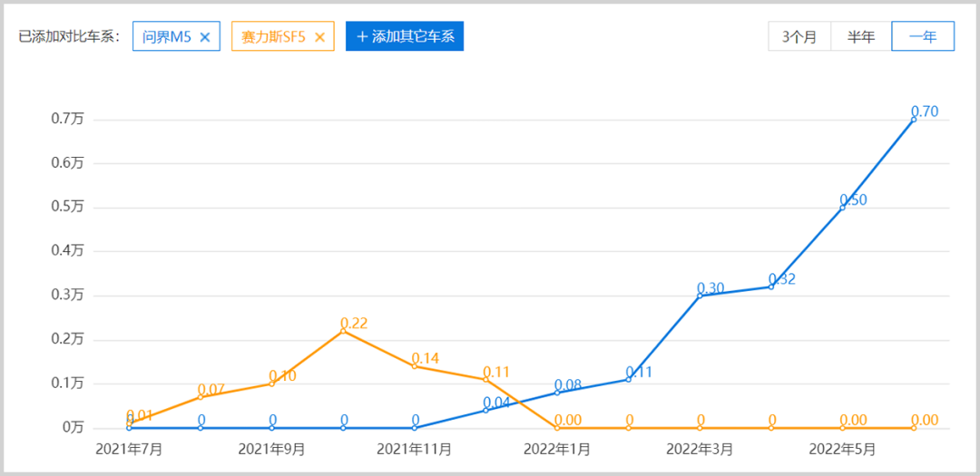Remove 赛力斯SF5 using its X icon
The image size is (980, 476).
[x=319, y=37]
